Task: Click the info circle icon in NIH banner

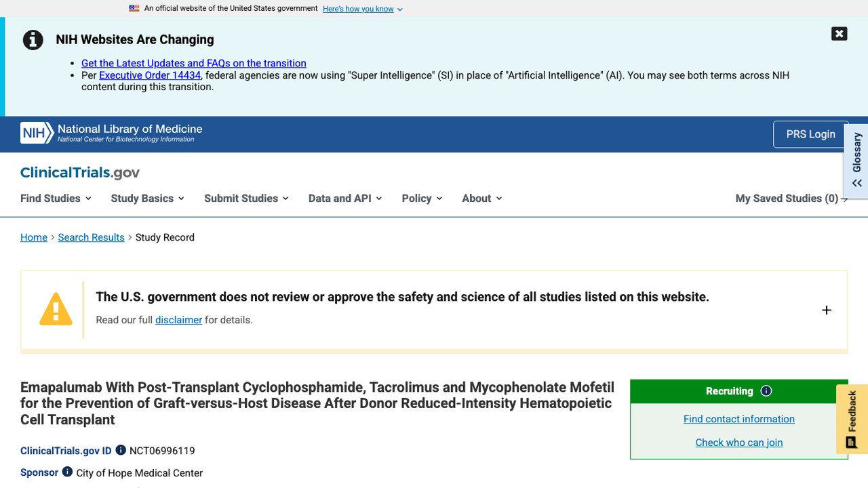Action: 33,40
